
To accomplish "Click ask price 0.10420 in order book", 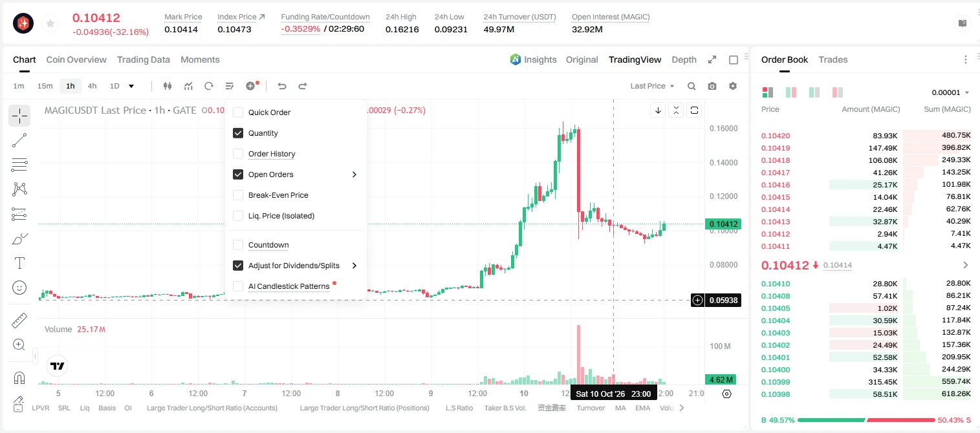I will (x=776, y=136).
